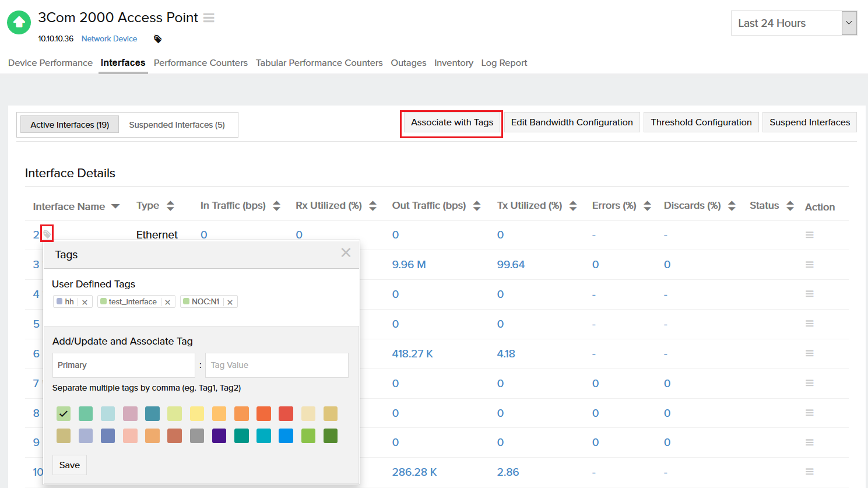Click the Associate with Tags button
Image resolution: width=868 pixels, height=488 pixels.
click(x=452, y=122)
